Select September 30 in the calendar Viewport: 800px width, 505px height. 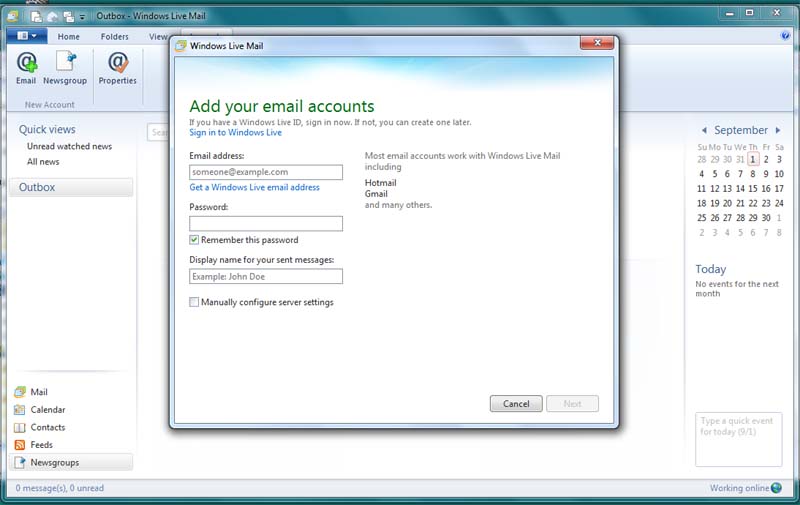coord(766,218)
